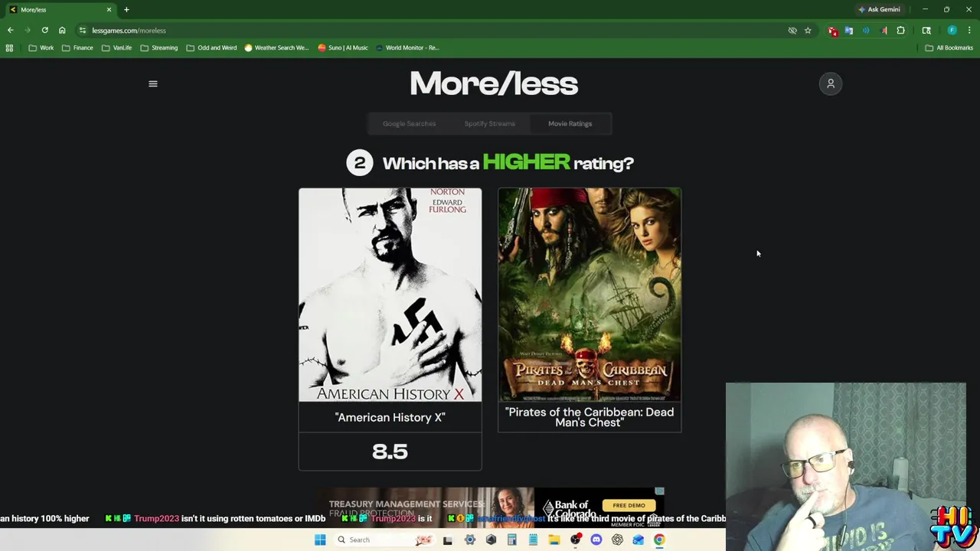Open the hamburger menu on More/less page
The height and width of the screenshot is (551, 980).
[153, 84]
